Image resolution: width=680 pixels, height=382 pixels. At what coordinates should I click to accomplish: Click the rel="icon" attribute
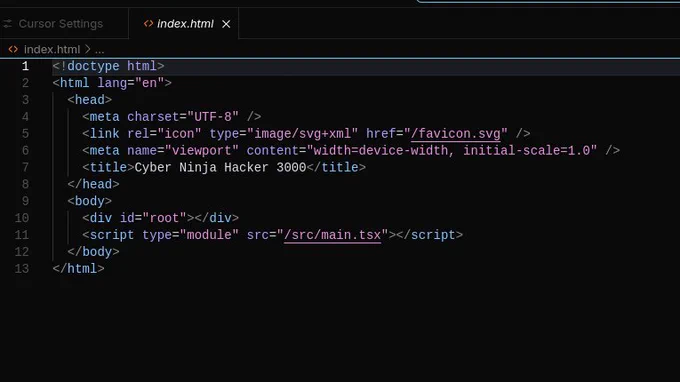pyautogui.click(x=164, y=134)
